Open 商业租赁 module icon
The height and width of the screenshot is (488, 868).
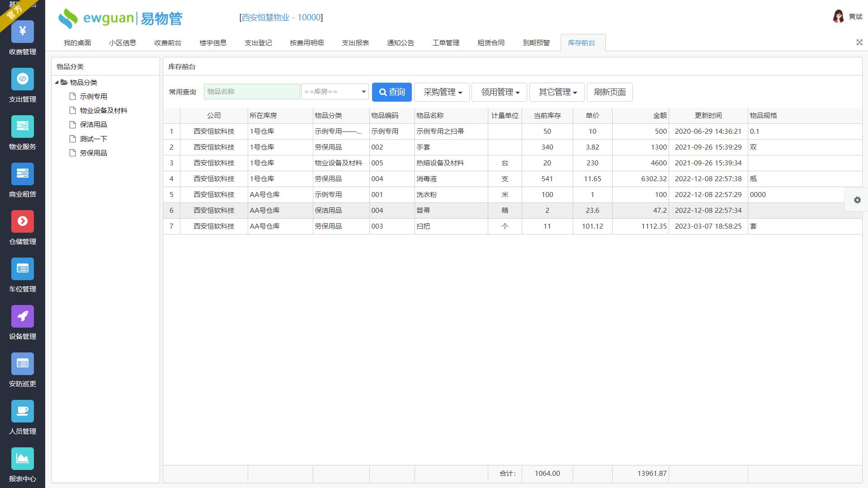tap(23, 174)
